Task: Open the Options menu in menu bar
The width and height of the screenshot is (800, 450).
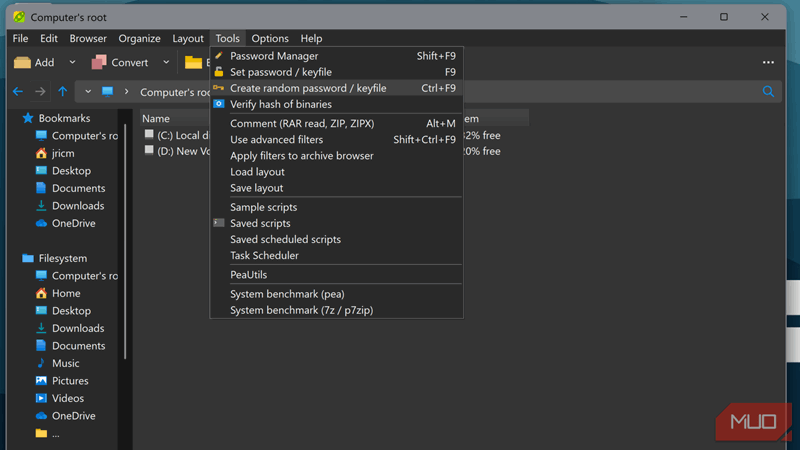Action: pyautogui.click(x=270, y=38)
